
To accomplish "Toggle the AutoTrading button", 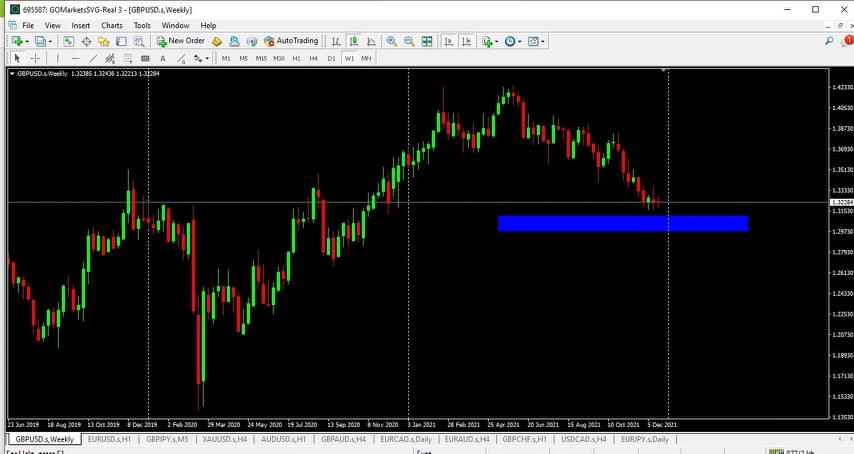I will (x=291, y=41).
